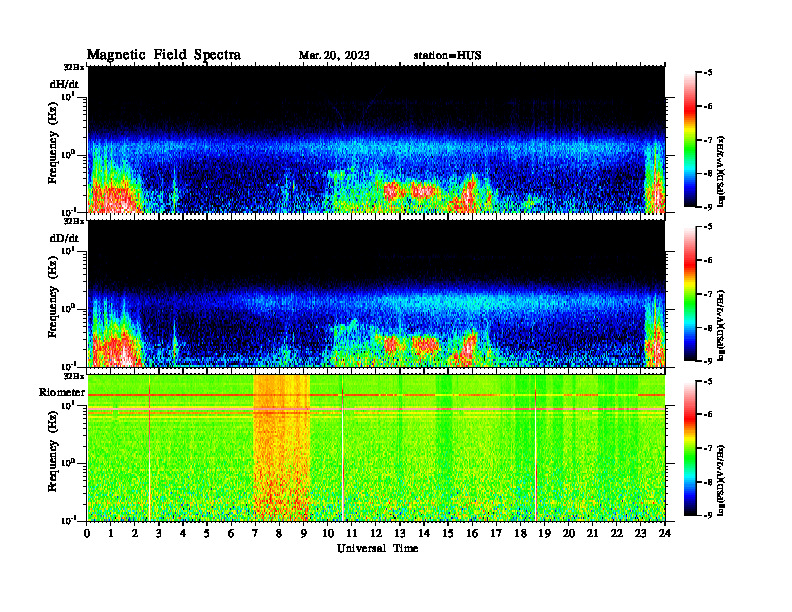The image size is (792, 612).
Task: Click hour "4" on the Universal Time axis
Action: [183, 533]
